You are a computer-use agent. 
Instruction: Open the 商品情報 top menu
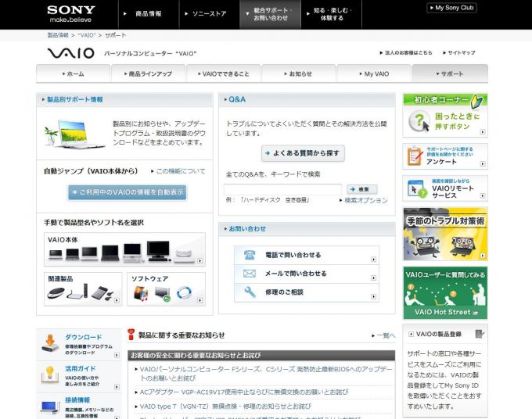pyautogui.click(x=149, y=14)
